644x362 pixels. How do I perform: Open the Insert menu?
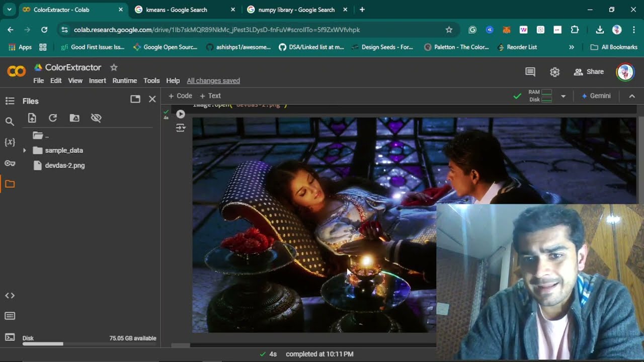click(x=98, y=80)
